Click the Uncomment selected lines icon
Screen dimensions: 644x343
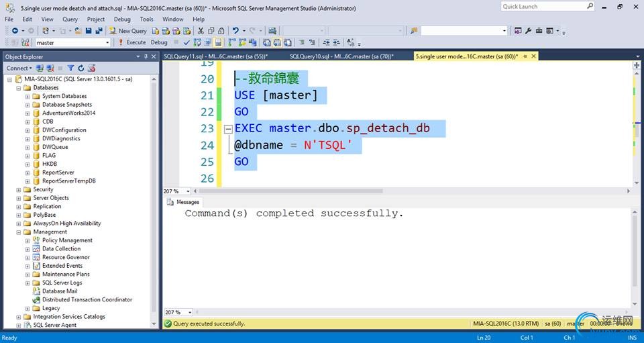pos(312,42)
